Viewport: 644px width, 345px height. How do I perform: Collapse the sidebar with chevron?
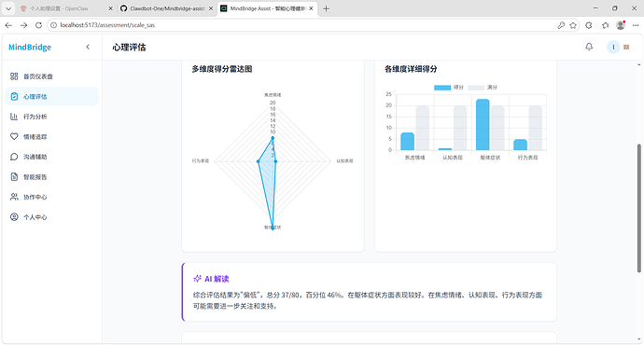[x=88, y=47]
